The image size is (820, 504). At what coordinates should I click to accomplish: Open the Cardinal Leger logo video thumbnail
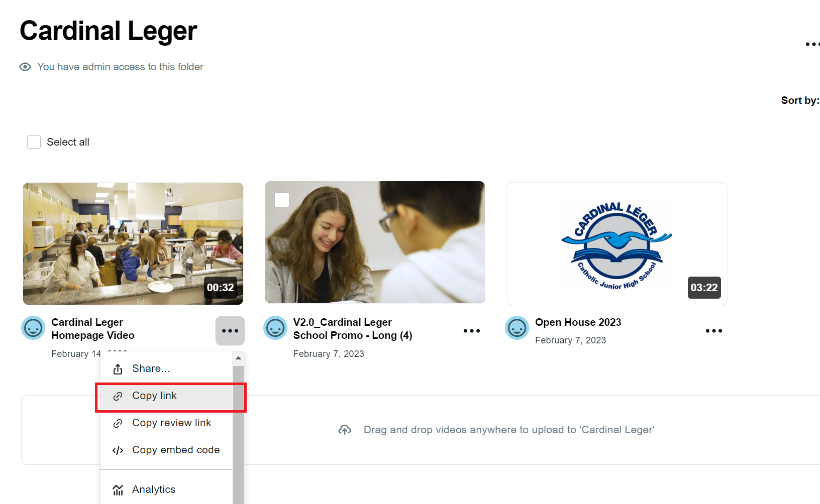click(617, 243)
